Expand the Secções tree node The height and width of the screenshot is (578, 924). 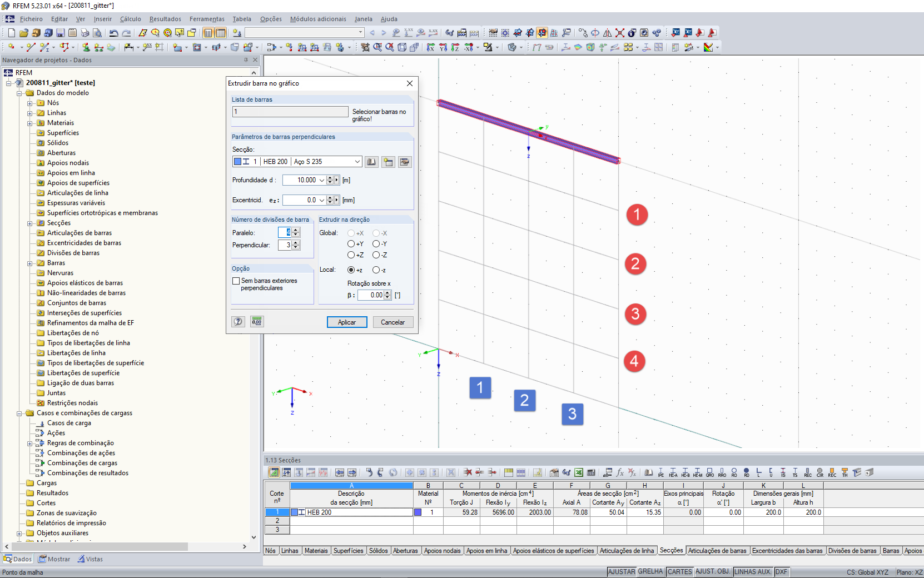click(x=30, y=223)
